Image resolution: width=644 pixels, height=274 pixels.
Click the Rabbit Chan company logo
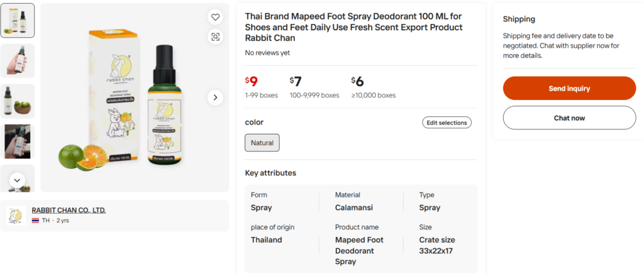coord(16,216)
